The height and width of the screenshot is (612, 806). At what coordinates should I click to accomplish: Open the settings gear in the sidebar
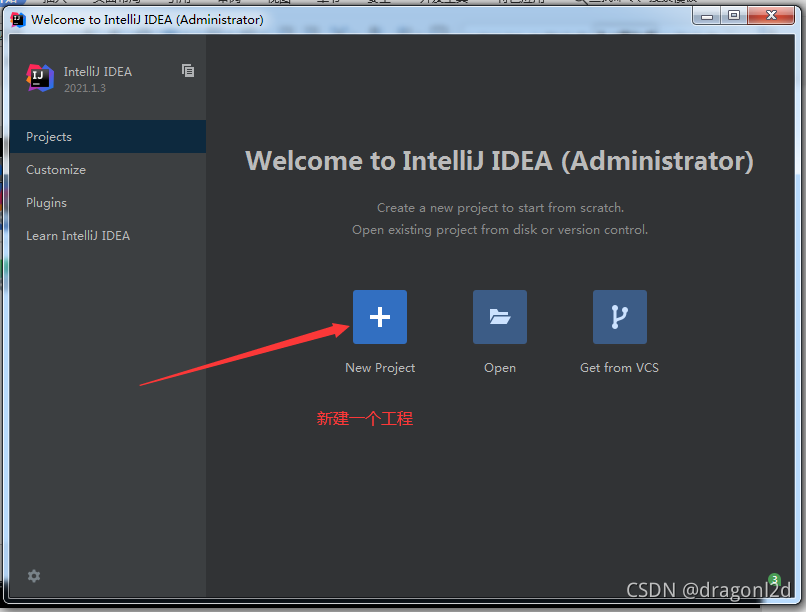pyautogui.click(x=34, y=576)
